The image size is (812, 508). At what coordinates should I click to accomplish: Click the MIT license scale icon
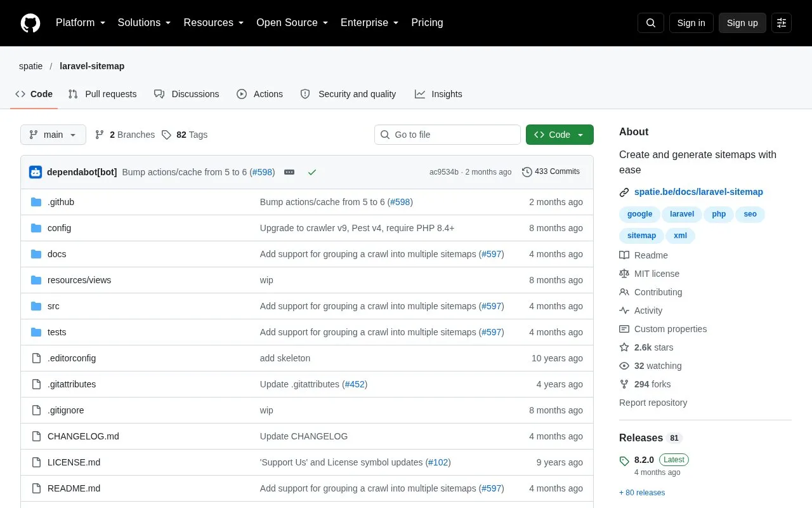(624, 274)
